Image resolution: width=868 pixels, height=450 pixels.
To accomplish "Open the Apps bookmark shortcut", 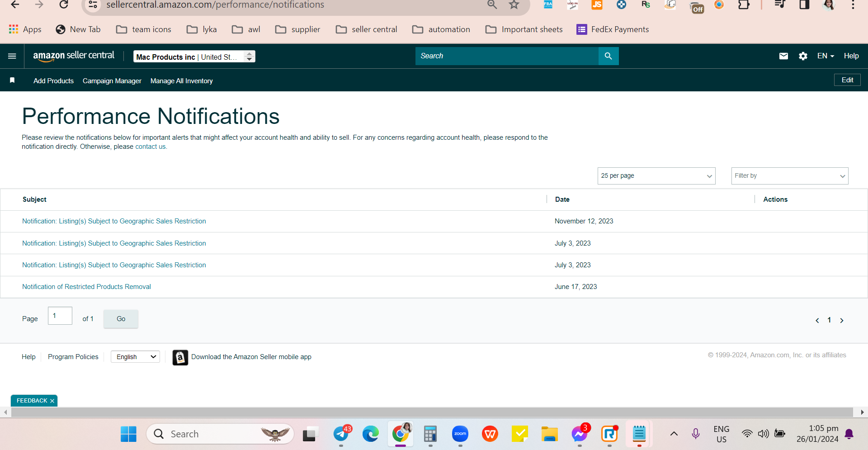I will [25, 29].
